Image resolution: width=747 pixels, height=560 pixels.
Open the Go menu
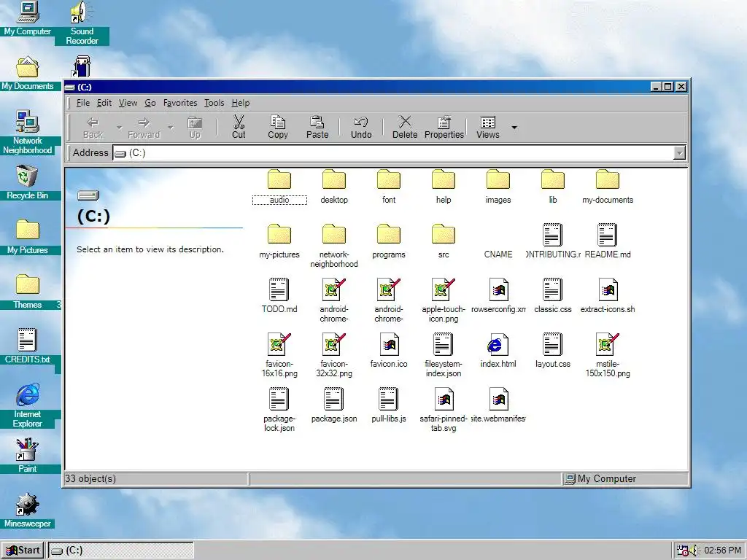(150, 103)
